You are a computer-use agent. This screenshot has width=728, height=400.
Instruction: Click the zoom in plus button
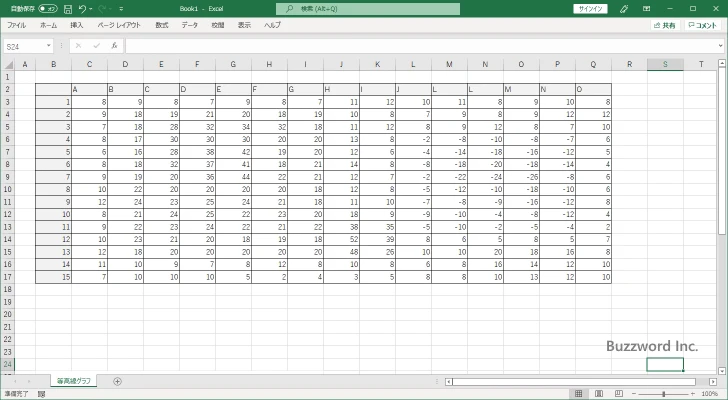(x=693, y=394)
